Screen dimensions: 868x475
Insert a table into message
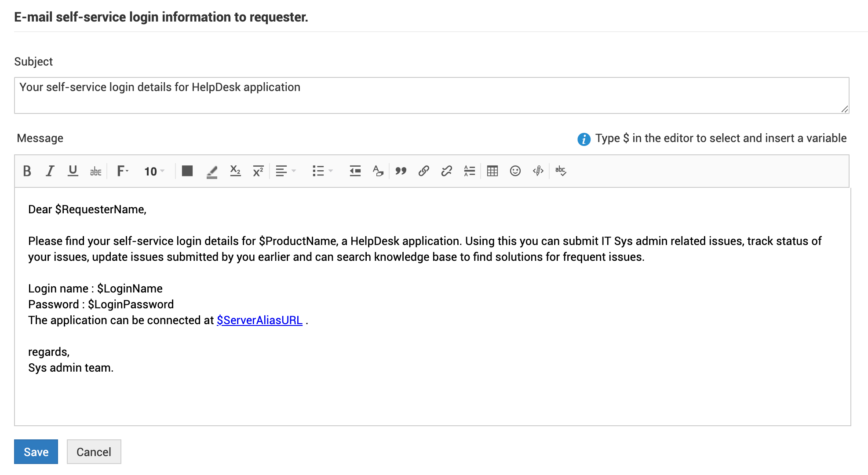[492, 171]
